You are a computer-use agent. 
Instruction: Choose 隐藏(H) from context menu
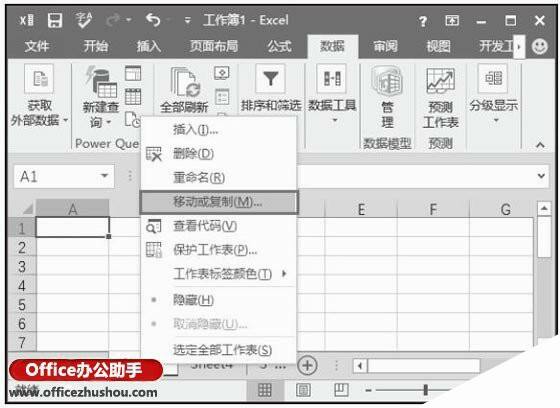coord(219,300)
